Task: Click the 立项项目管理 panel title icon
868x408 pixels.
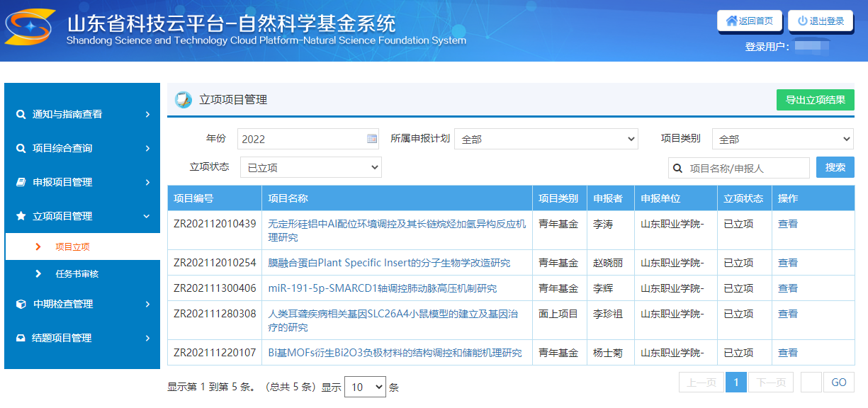Action: pos(184,100)
